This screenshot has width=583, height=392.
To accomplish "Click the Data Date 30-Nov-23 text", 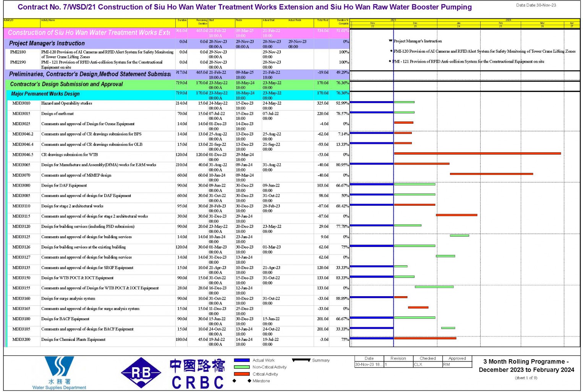I will point(536,5).
